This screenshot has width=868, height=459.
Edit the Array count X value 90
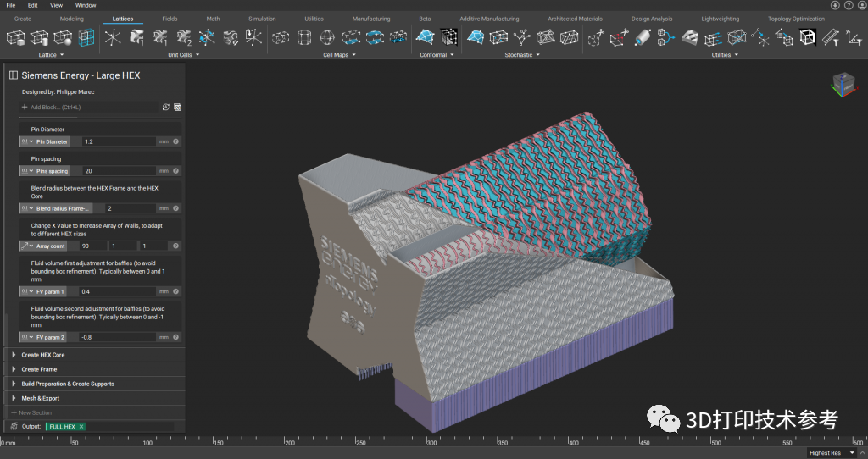[x=93, y=246]
